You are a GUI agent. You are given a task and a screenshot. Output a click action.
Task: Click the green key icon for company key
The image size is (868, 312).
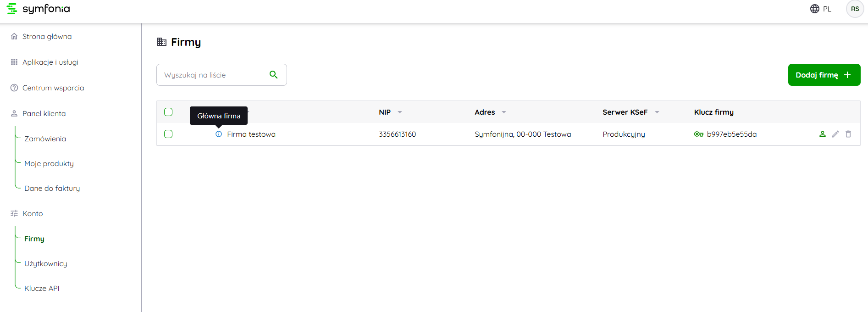click(x=698, y=134)
